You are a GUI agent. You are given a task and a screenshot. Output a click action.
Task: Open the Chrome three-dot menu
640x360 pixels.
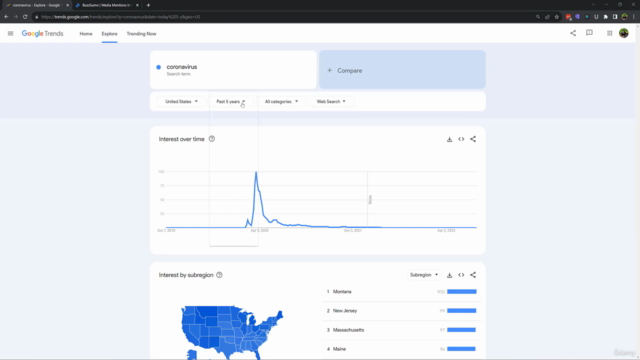pyautogui.click(x=634, y=17)
